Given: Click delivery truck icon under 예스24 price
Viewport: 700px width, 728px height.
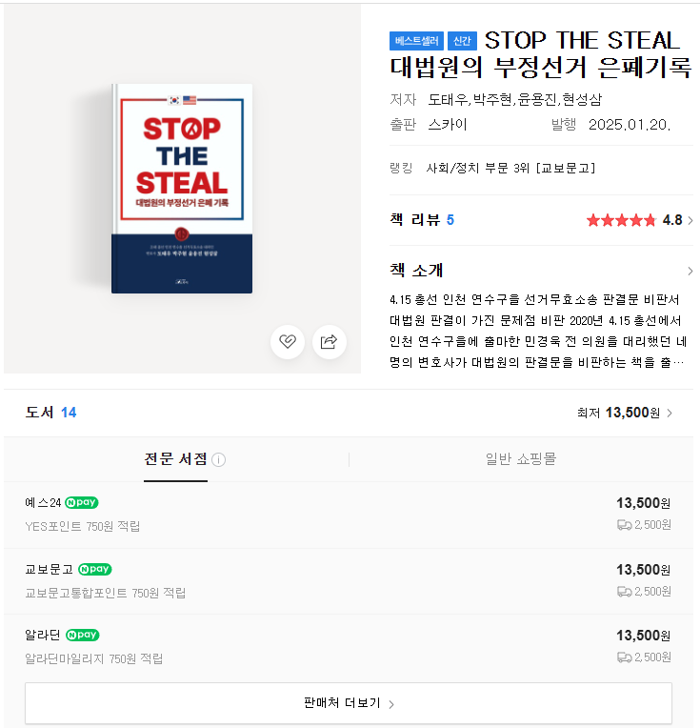Looking at the screenshot, I should pyautogui.click(x=624, y=525).
